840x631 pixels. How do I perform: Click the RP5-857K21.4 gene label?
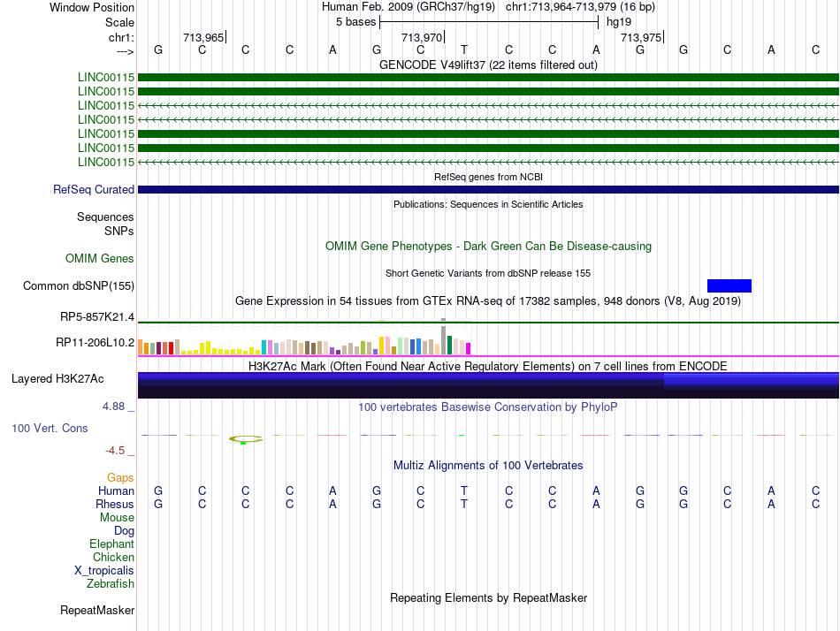click(x=97, y=317)
